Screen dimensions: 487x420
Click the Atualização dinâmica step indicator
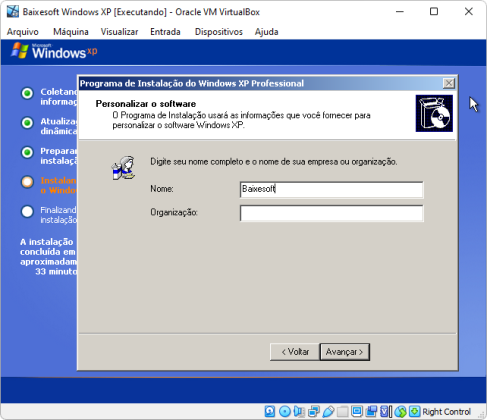[x=27, y=123]
